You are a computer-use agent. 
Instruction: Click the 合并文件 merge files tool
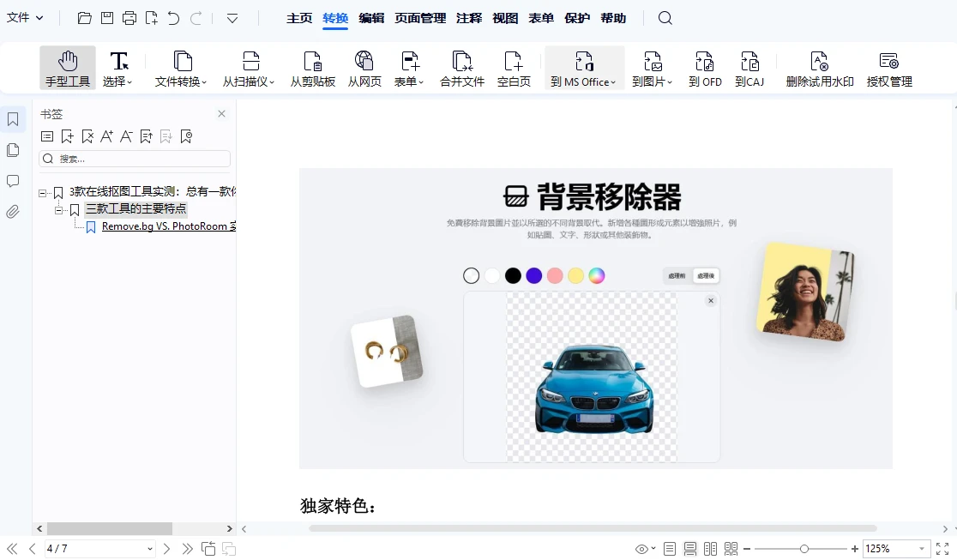[462, 69]
